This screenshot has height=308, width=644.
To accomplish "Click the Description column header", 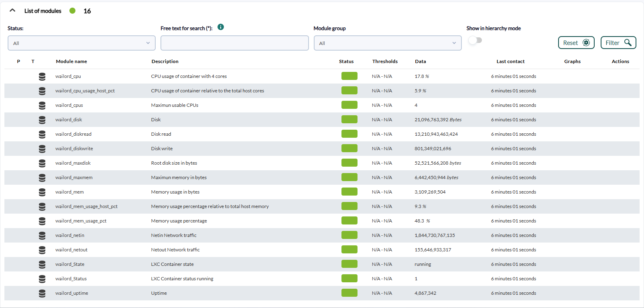I will point(165,61).
